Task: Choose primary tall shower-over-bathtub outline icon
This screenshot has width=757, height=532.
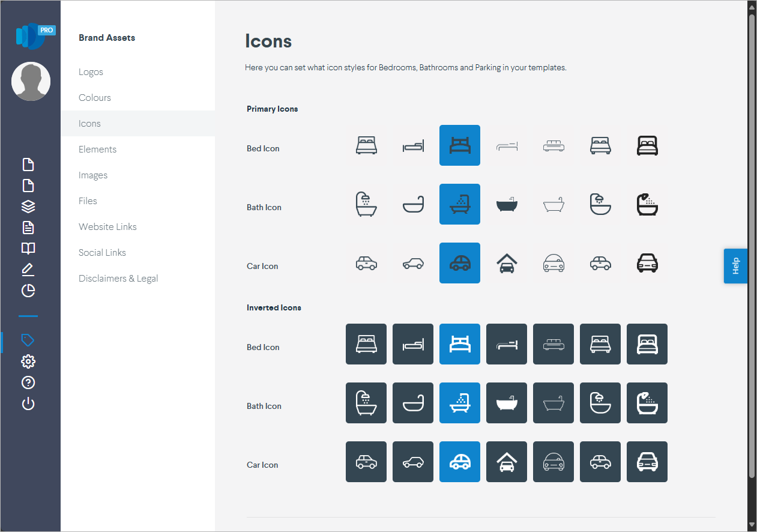Action: click(x=366, y=204)
